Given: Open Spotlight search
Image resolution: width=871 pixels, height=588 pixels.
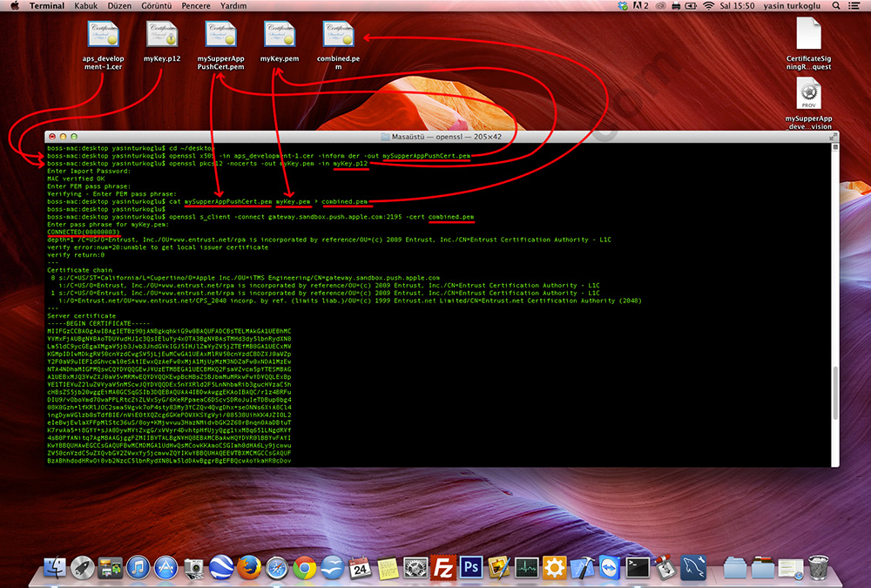Looking at the screenshot, I should [836, 5].
